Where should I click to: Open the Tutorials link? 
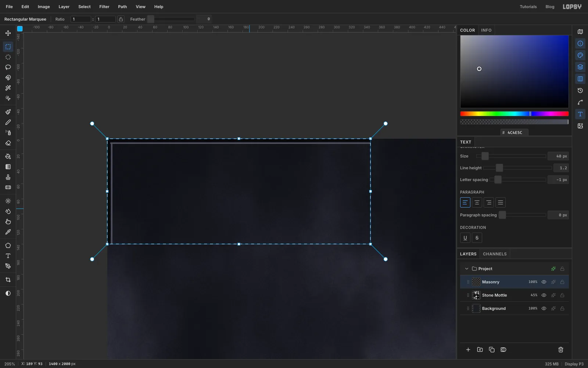(528, 7)
